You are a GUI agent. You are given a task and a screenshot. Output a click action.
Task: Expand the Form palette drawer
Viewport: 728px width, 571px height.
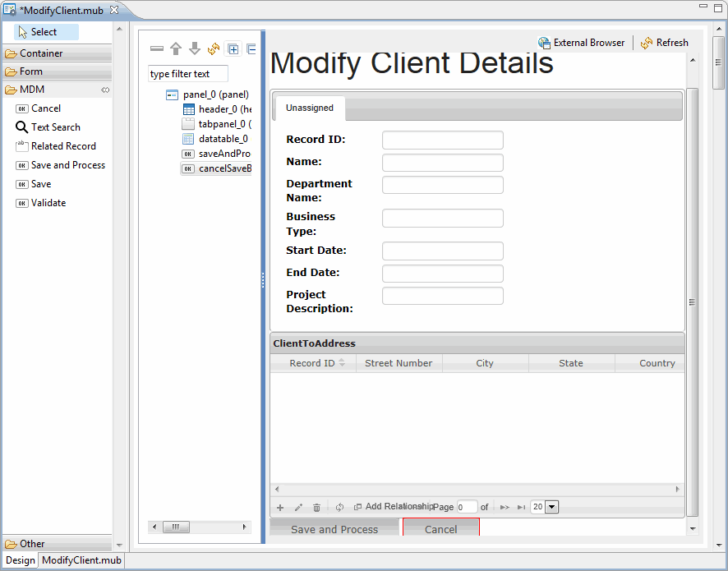tap(58, 71)
